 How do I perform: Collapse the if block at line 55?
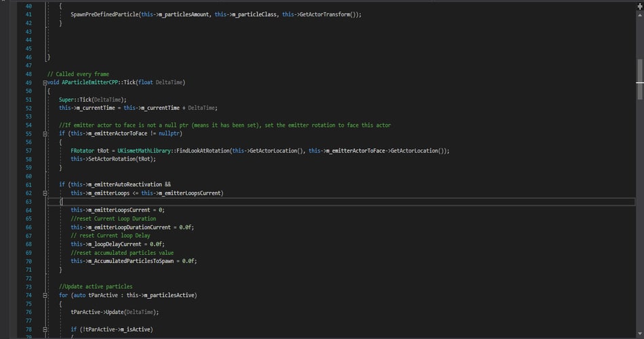point(45,134)
